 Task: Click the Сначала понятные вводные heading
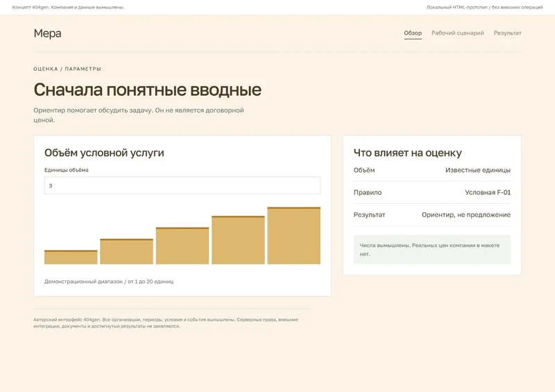coord(148,90)
